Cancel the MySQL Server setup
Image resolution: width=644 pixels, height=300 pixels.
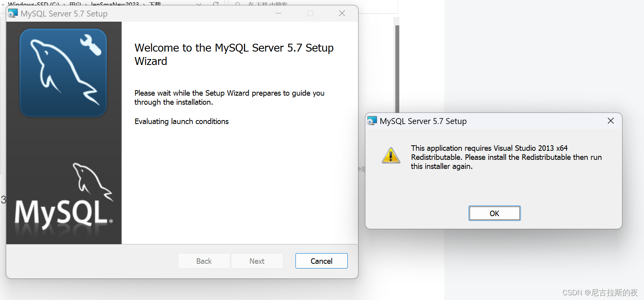(321, 261)
